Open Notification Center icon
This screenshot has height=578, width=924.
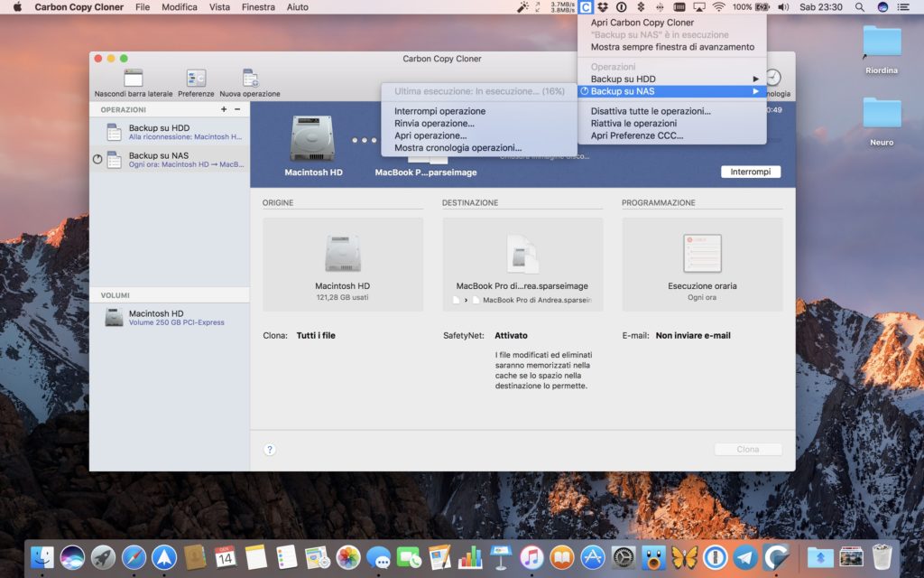[x=902, y=7]
